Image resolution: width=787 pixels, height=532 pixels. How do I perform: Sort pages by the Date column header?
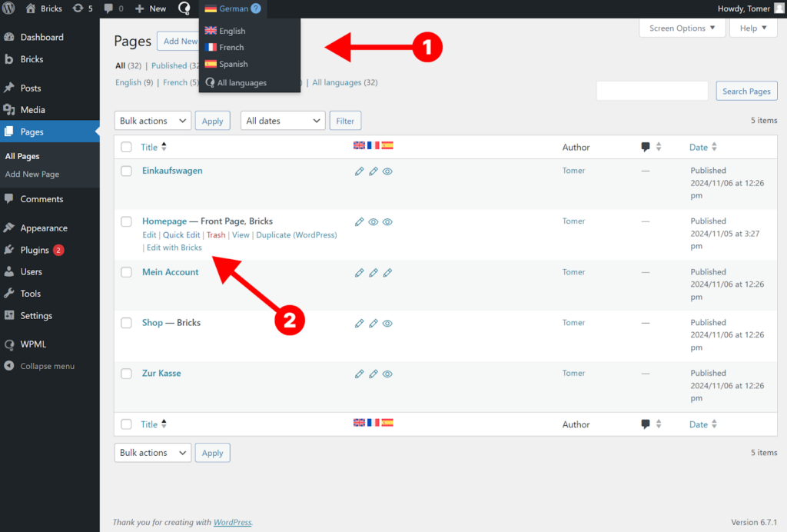click(699, 148)
